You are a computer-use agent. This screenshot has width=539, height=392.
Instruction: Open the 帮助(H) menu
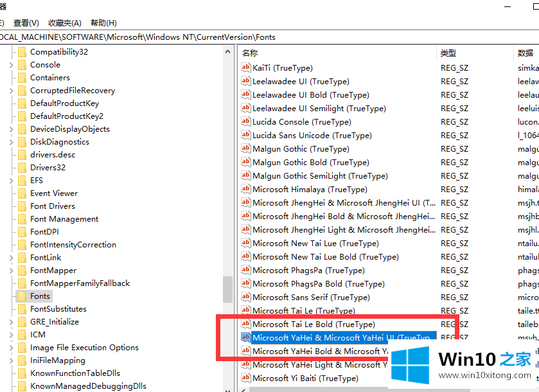(x=103, y=23)
